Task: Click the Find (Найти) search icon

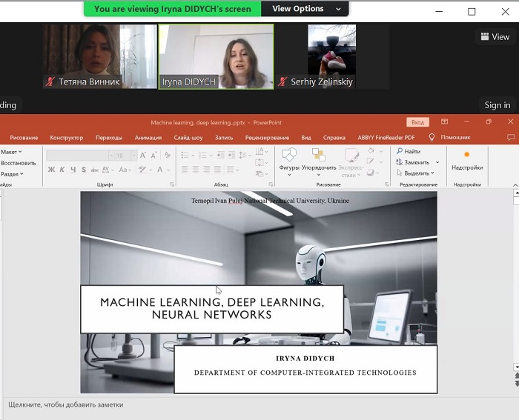Action: [400, 151]
